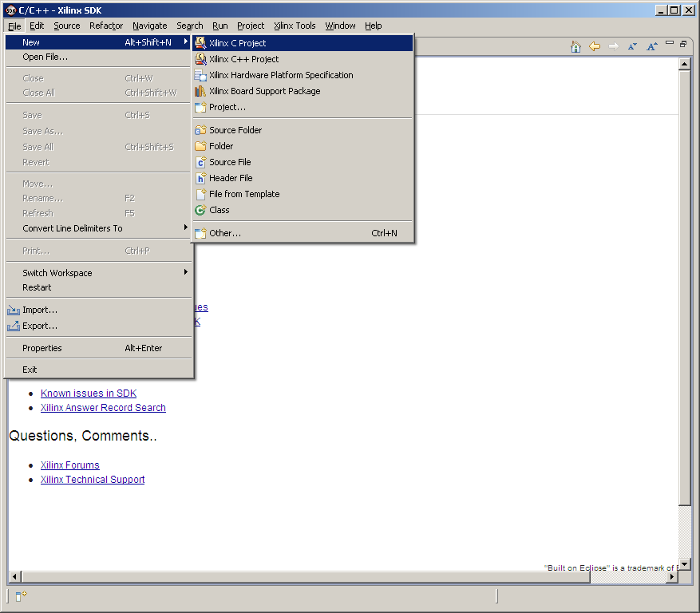Viewport: 700px width, 613px height.
Task: Restore the welcome view panel
Action: click(683, 44)
